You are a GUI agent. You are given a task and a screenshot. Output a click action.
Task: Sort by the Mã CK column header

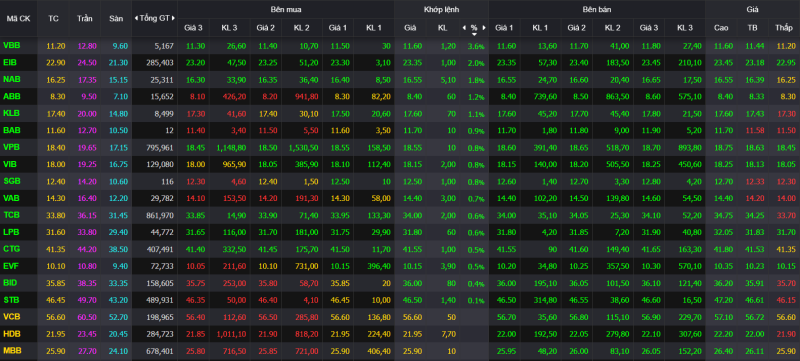click(18, 18)
